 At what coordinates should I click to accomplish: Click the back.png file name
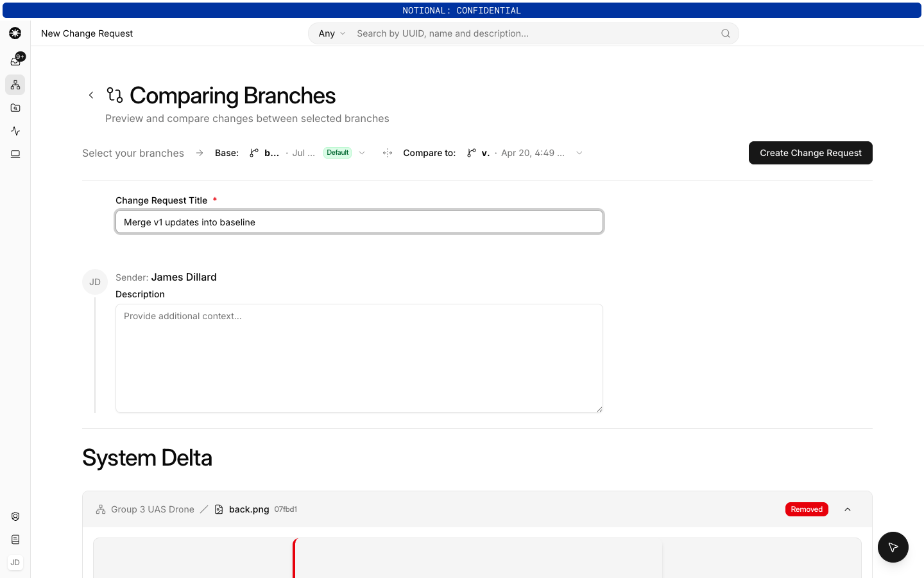tap(249, 509)
